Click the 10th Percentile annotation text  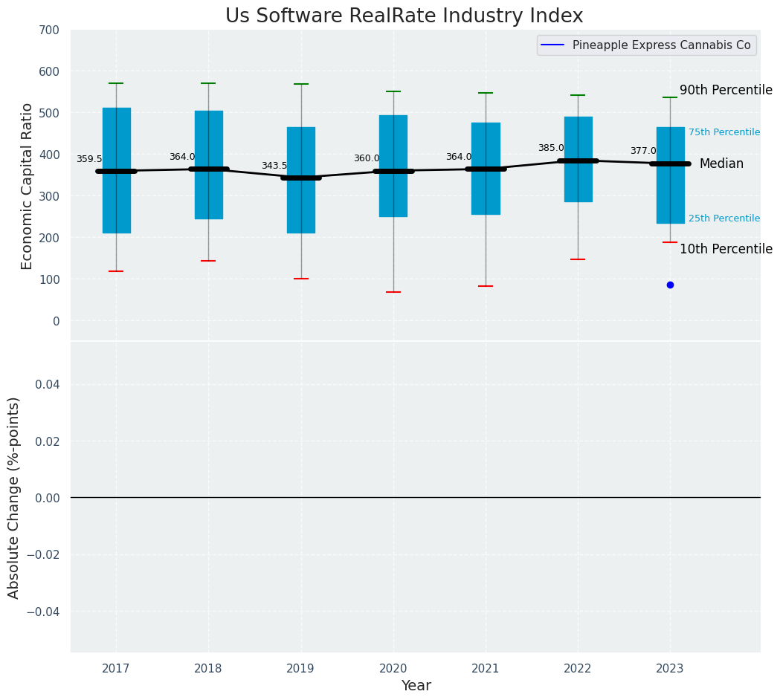[x=726, y=249]
